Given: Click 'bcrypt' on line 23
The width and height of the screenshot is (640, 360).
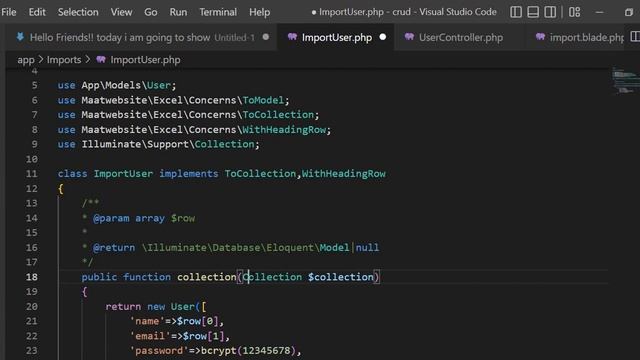Looking at the screenshot, I should point(218,351).
